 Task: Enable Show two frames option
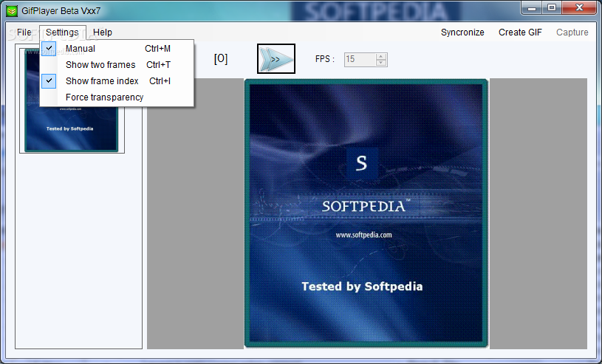click(x=117, y=65)
